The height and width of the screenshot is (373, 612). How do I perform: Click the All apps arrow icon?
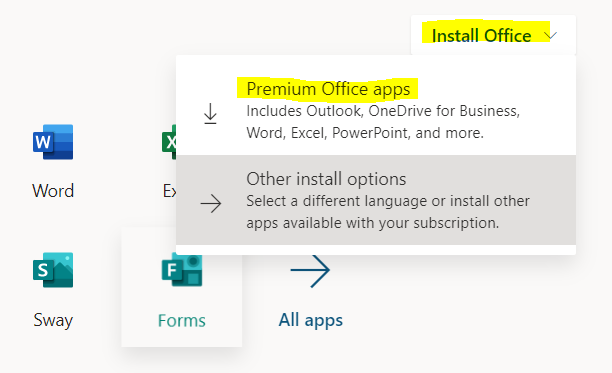[x=310, y=271]
